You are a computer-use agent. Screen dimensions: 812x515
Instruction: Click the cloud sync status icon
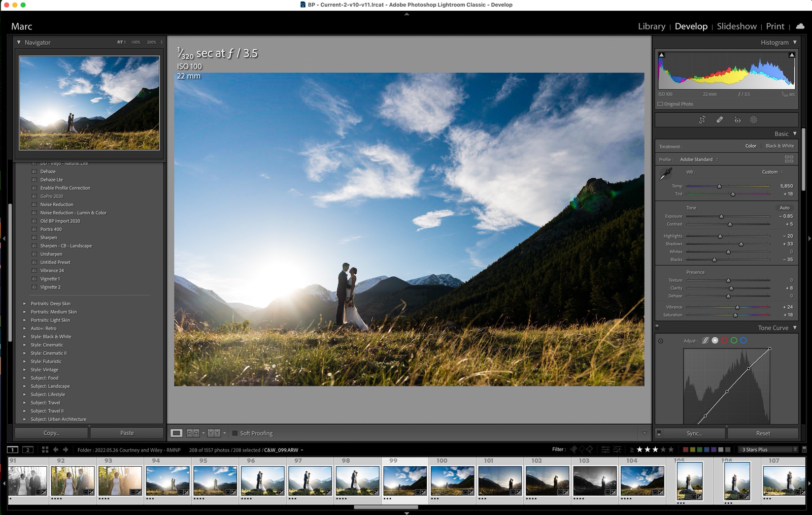coord(800,26)
